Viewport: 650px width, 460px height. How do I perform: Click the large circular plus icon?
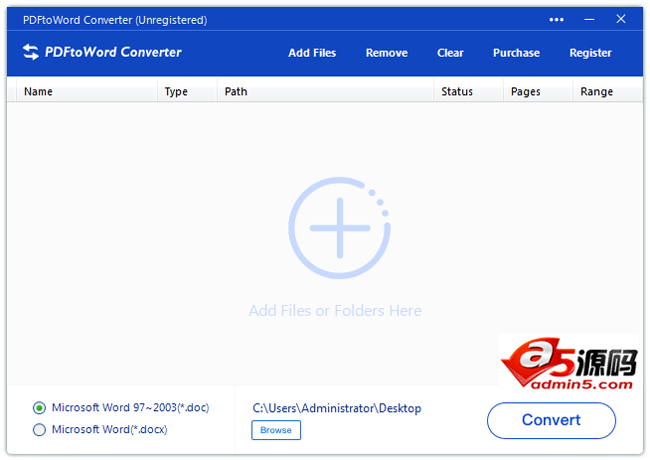pyautogui.click(x=339, y=228)
